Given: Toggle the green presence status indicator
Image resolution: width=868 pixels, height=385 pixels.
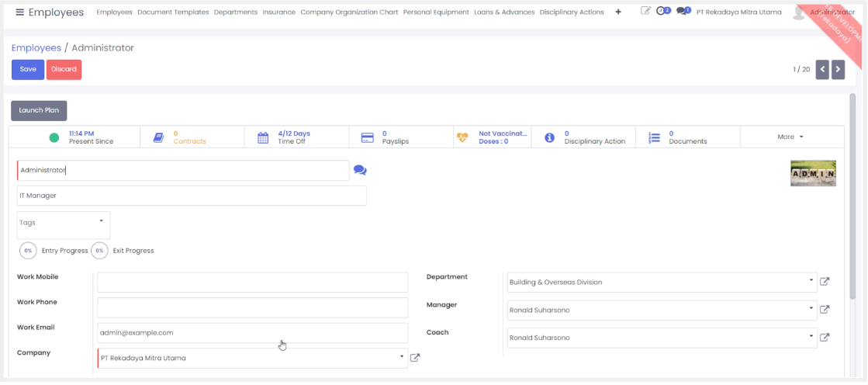Looking at the screenshot, I should point(54,137).
